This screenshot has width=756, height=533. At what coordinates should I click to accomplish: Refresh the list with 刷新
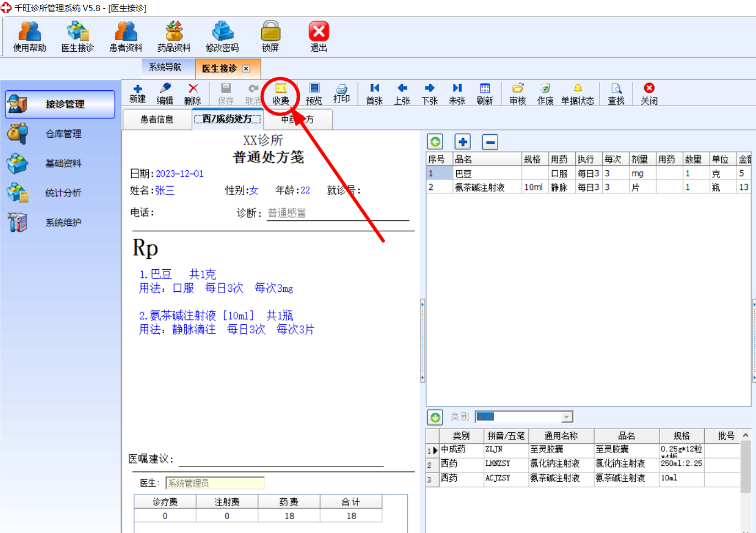point(485,94)
